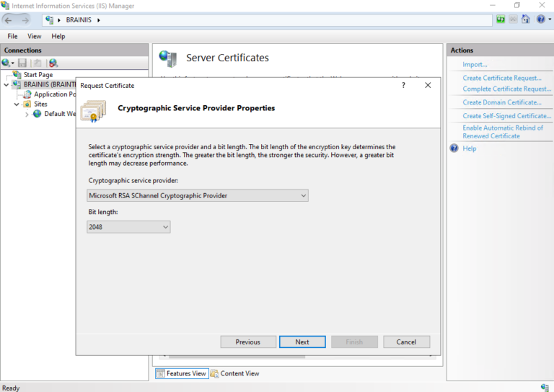Image resolution: width=554 pixels, height=392 pixels.
Task: Click the IIS Manager title bar icon
Action: click(5, 5)
